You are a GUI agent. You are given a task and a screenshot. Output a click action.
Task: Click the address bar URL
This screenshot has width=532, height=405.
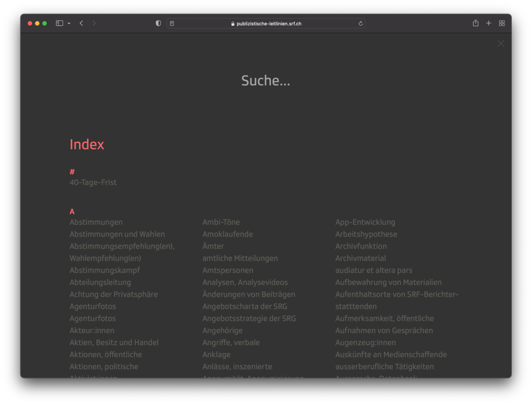[x=269, y=23]
